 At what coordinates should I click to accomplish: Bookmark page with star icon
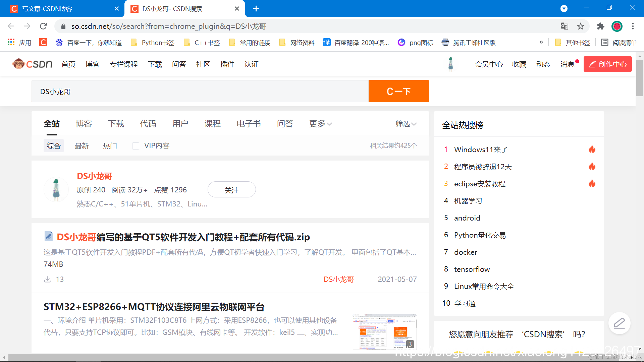[x=581, y=26]
